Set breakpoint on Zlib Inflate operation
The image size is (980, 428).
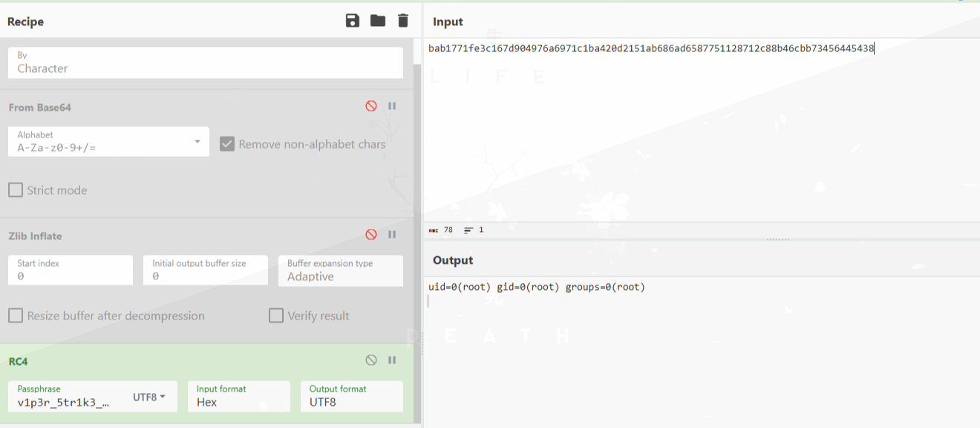pos(392,235)
